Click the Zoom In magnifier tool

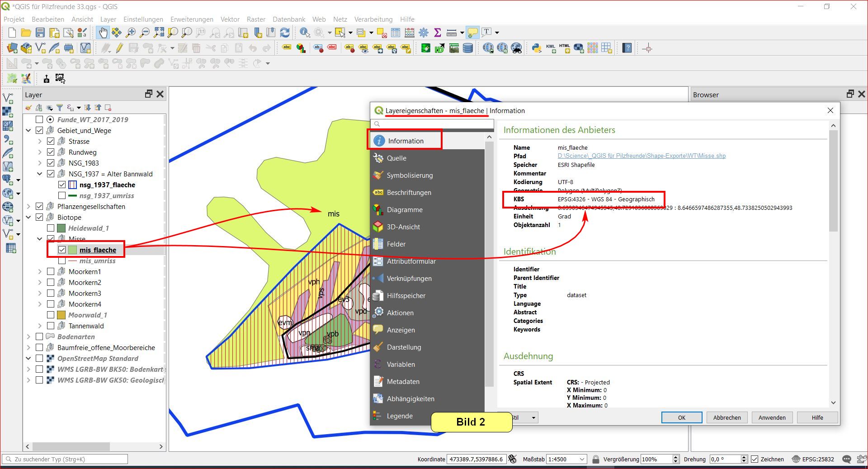pyautogui.click(x=131, y=33)
